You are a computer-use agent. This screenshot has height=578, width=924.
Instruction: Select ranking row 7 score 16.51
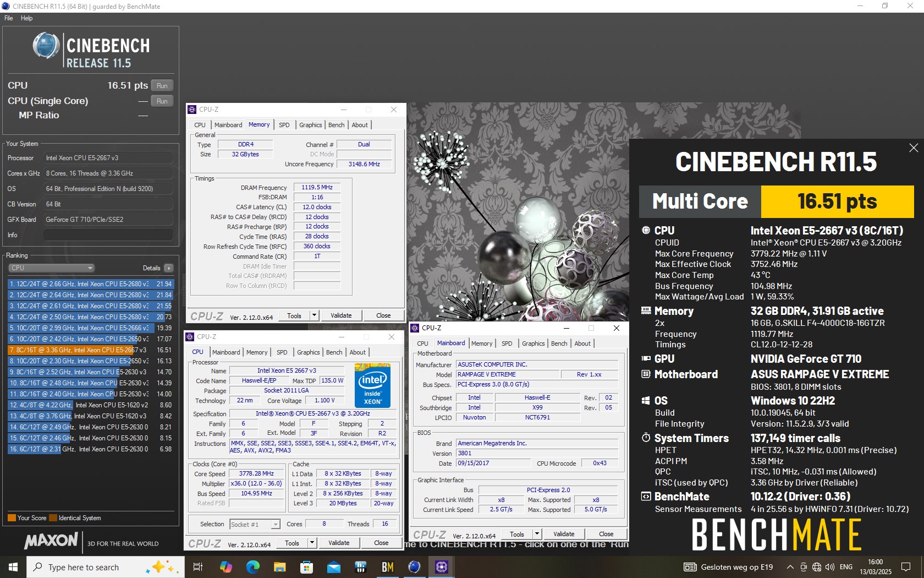(x=91, y=350)
